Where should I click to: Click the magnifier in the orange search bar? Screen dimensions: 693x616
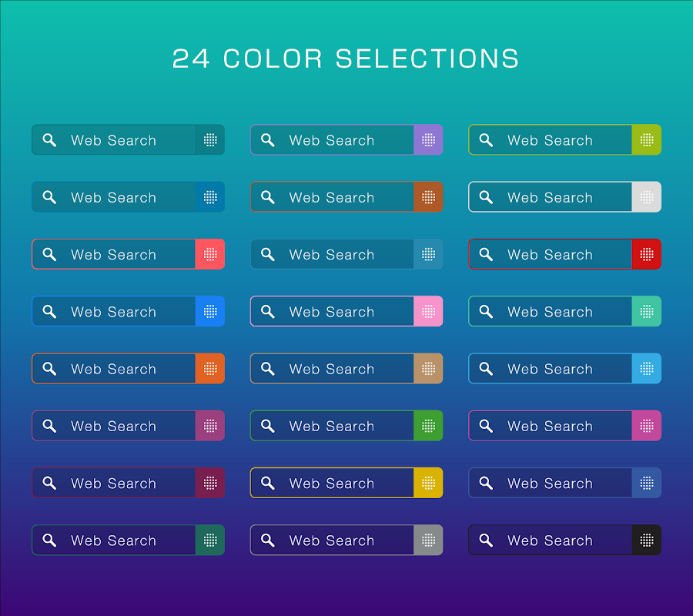[49, 369]
